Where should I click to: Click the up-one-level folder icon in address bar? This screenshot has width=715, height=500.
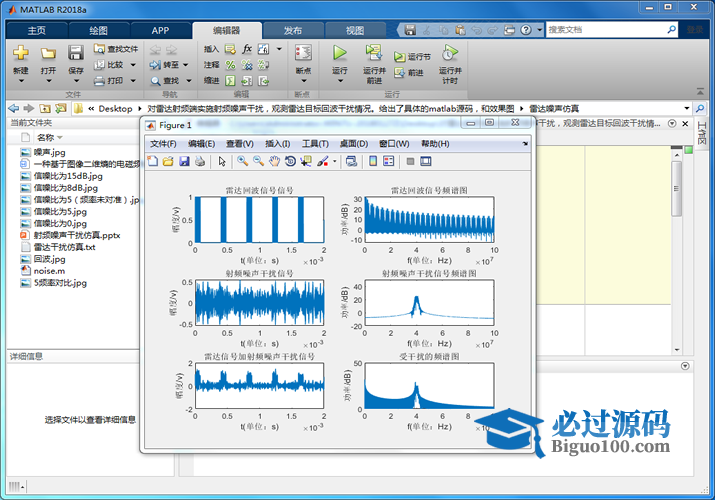click(45, 108)
